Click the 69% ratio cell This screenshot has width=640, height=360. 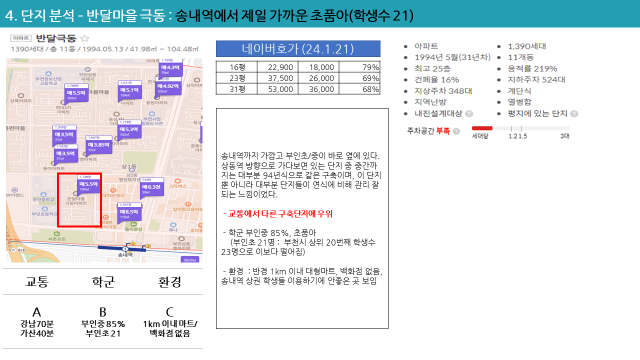point(360,78)
